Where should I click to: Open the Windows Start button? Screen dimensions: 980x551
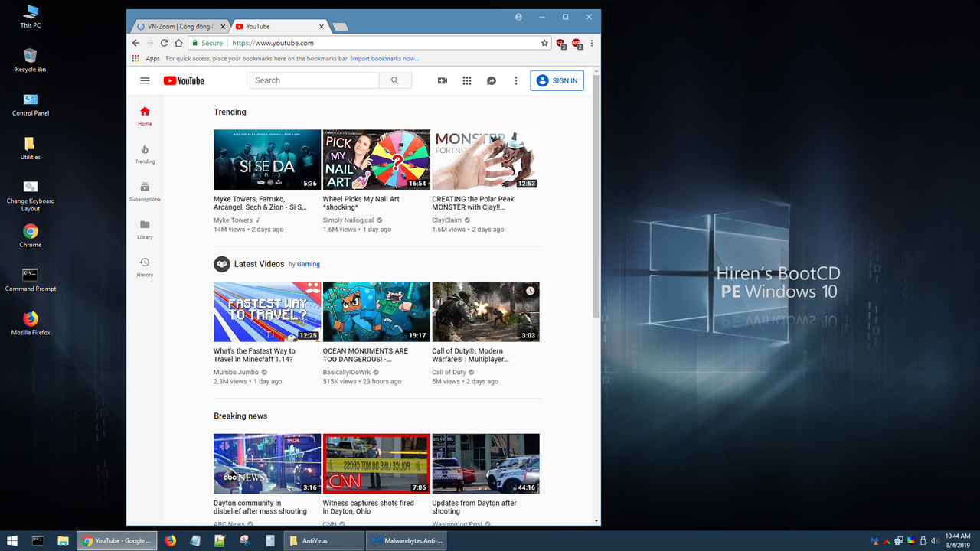[x=12, y=541]
